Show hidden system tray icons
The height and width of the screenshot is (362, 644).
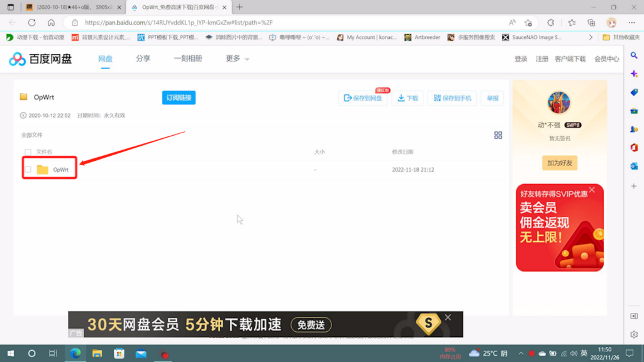521,353
